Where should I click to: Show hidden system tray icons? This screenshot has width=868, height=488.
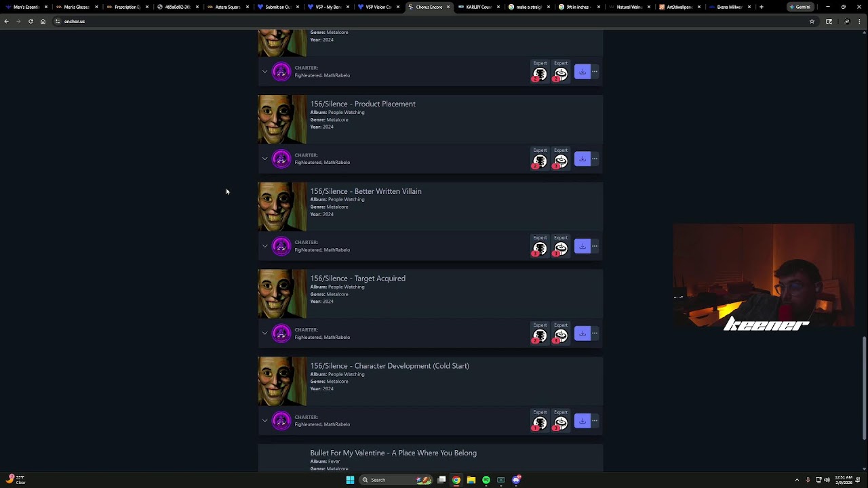[797, 480]
